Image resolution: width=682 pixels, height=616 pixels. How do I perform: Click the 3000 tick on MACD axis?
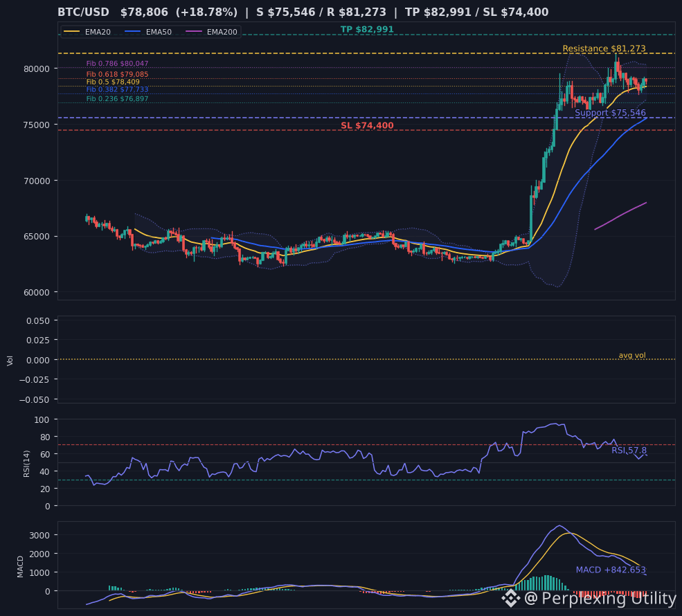39,535
